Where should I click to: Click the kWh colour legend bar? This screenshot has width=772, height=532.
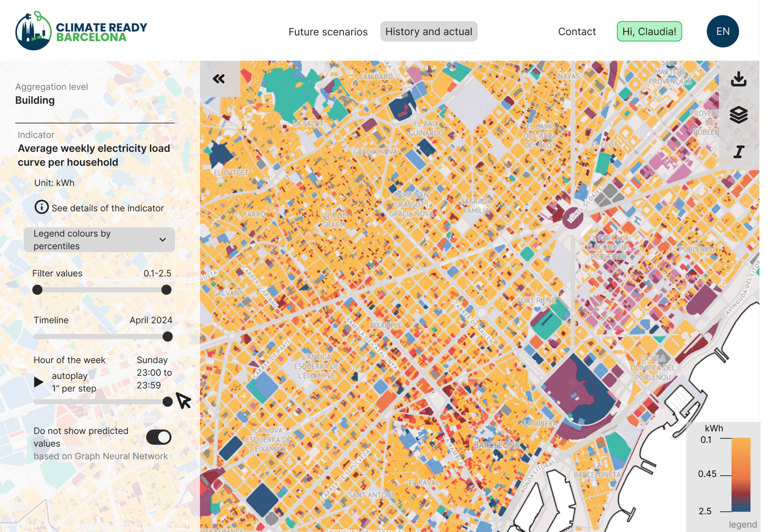(740, 474)
